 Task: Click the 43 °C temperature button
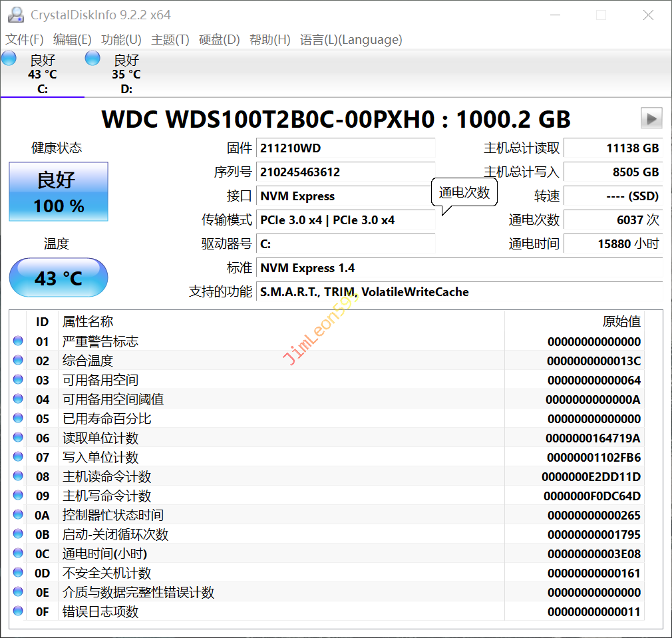point(59,277)
